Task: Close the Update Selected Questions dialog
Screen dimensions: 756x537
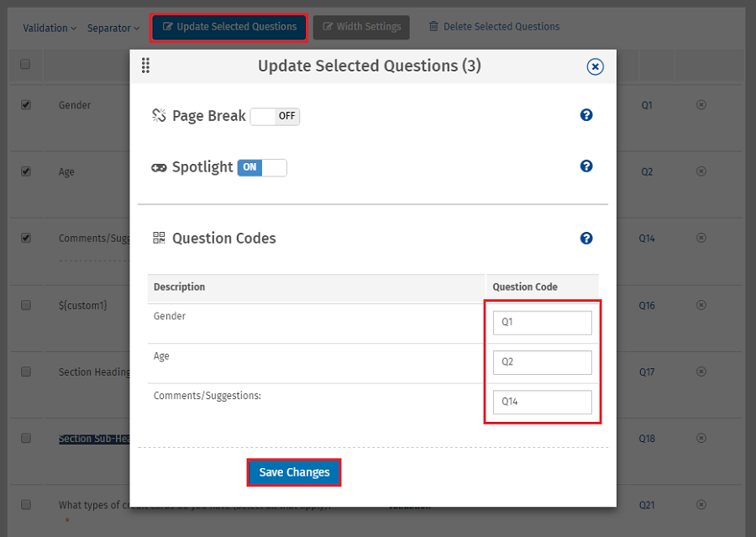Action: point(595,66)
